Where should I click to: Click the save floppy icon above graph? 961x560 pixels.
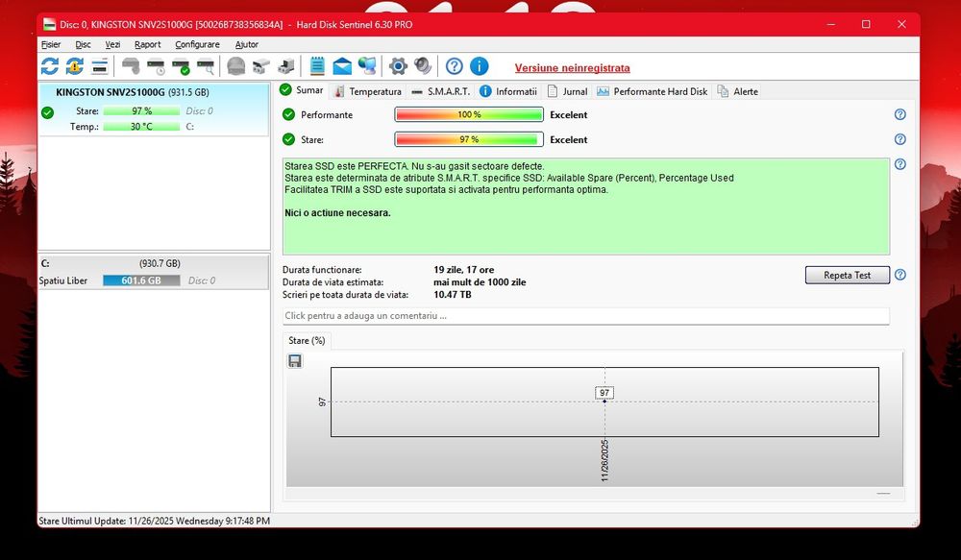pos(295,361)
